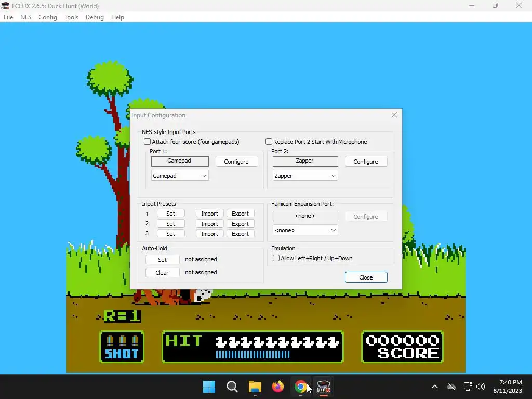
Task: Open the NES menu
Action: (x=26, y=17)
